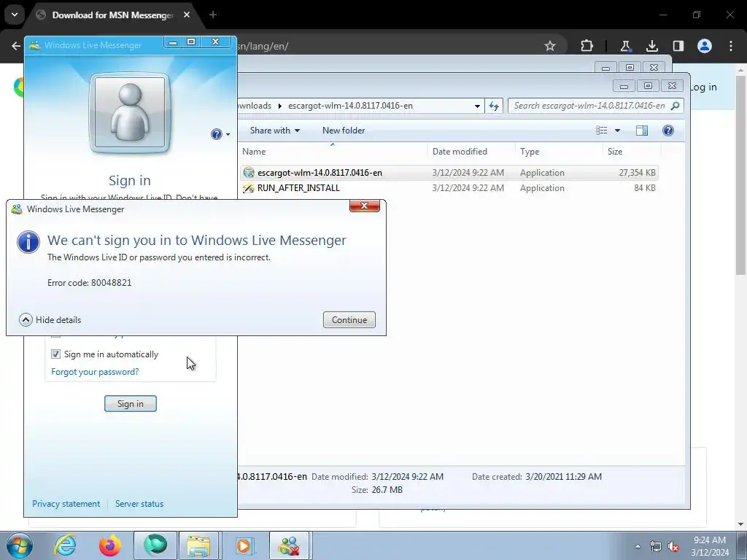The height and width of the screenshot is (560, 747).
Task: Click the Error code: 80048821 text
Action: 90,283
